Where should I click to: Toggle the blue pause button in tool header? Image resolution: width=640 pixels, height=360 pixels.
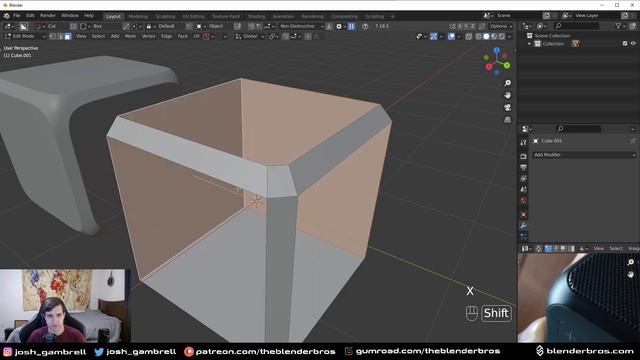(351, 26)
